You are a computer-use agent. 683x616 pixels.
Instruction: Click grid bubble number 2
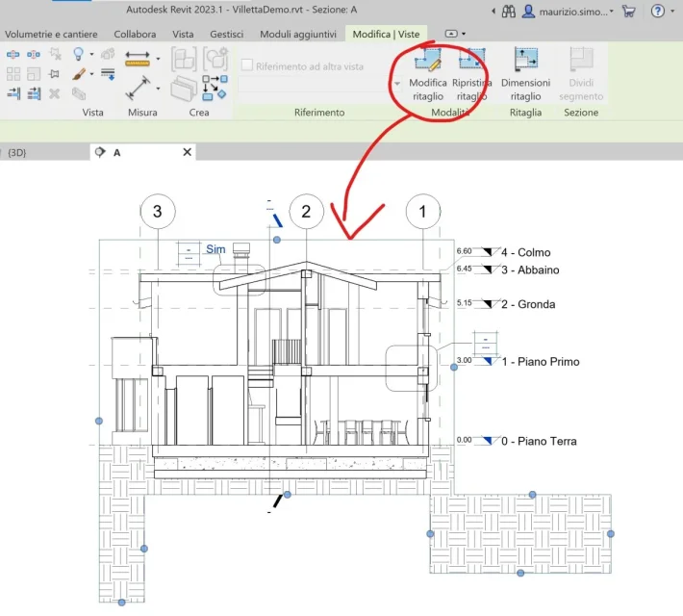click(306, 211)
